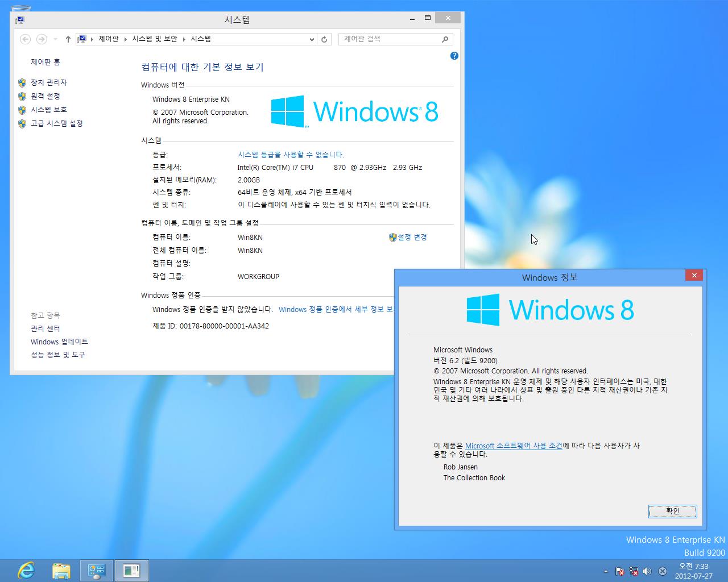Click the gray circled X tray icon
The width and height of the screenshot is (728, 582).
point(663,571)
